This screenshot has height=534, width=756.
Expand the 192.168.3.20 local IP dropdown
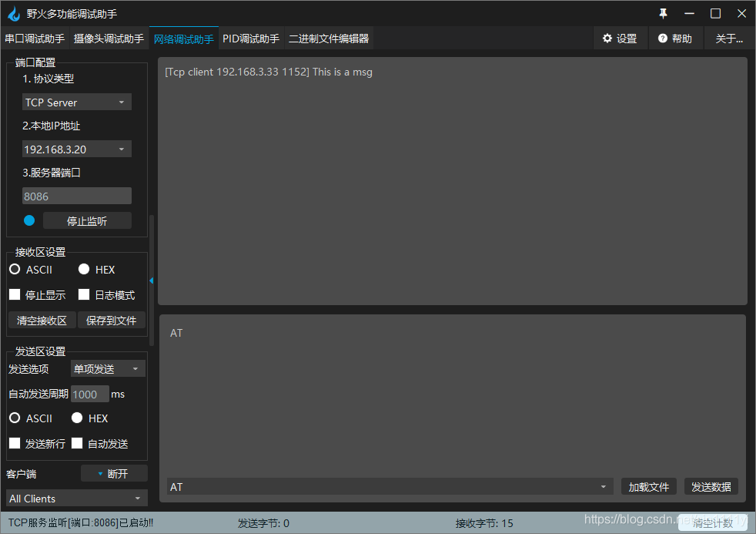[x=77, y=149]
